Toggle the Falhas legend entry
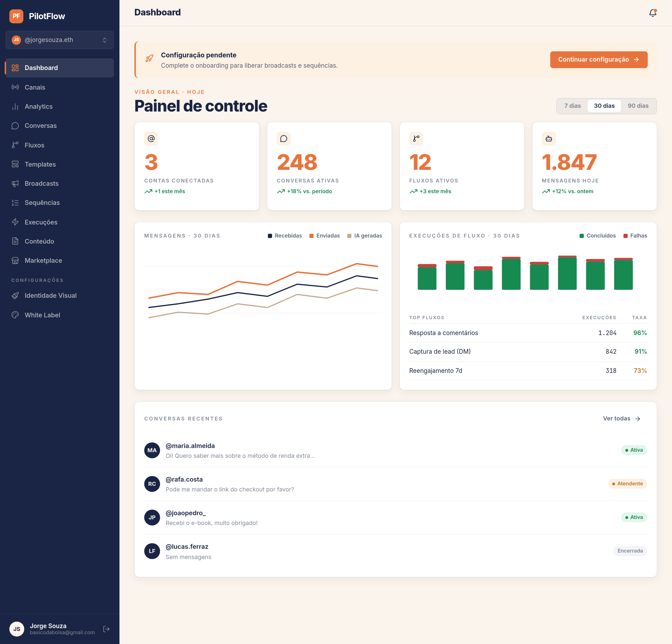672x644 pixels. click(635, 236)
